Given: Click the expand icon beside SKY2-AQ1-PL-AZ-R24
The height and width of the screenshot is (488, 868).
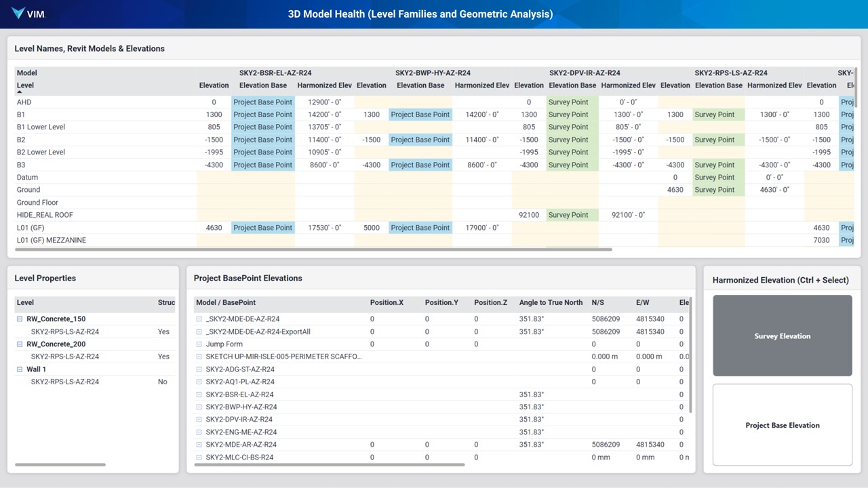Looking at the screenshot, I should click(x=199, y=382).
